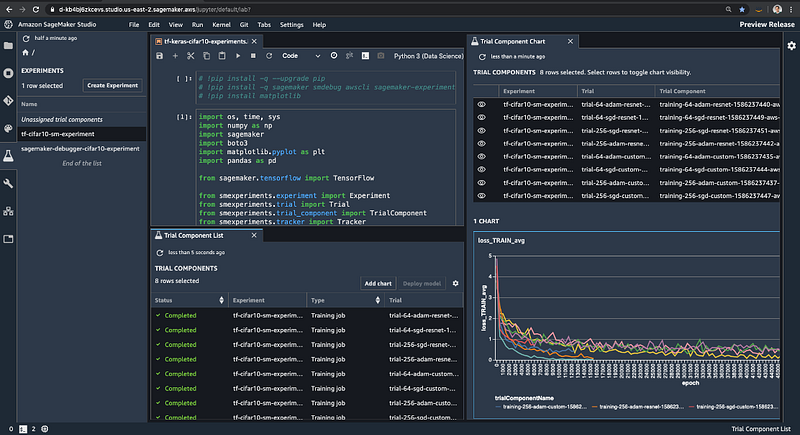The width and height of the screenshot is (800, 435).
Task: Cut the selected cell with scissors icon
Action: click(x=190, y=57)
